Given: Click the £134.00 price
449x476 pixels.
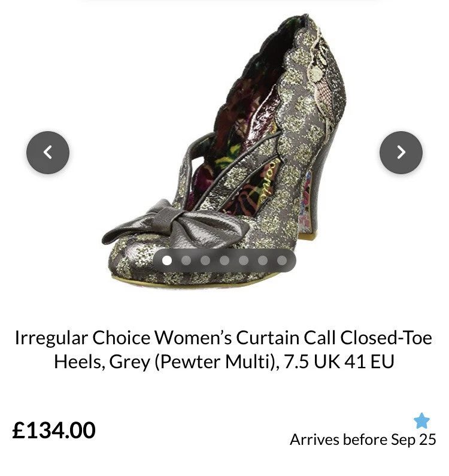Looking at the screenshot, I should [54, 430].
